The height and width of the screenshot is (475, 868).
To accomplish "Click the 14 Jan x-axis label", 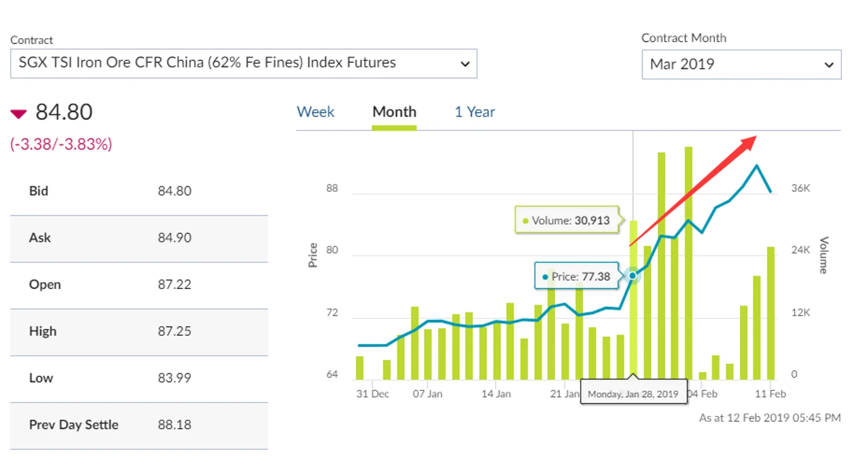I will [496, 393].
